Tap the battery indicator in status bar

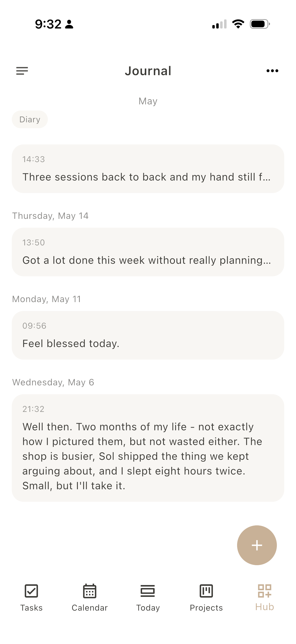pos(260,24)
